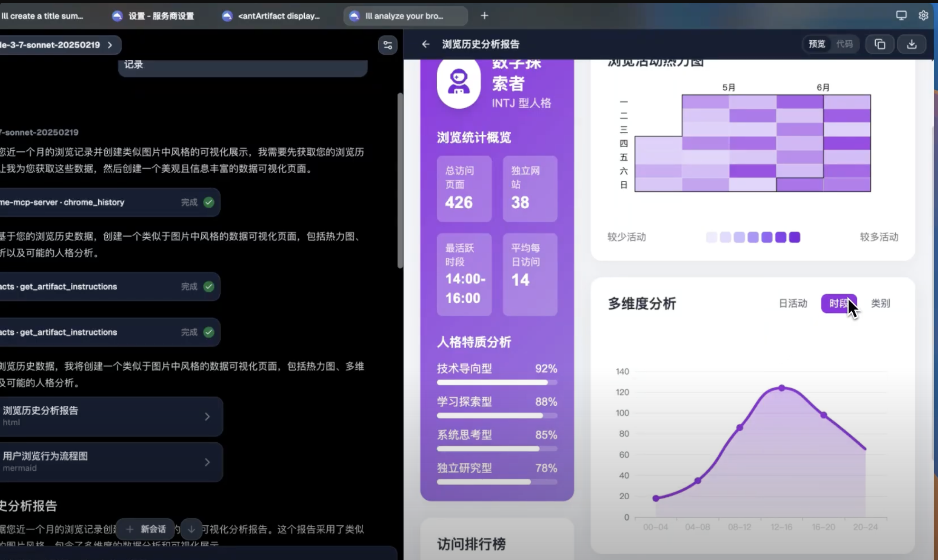Viewport: 938px width, 560px height.
Task: Open the settings gear at top right
Action: 923,15
